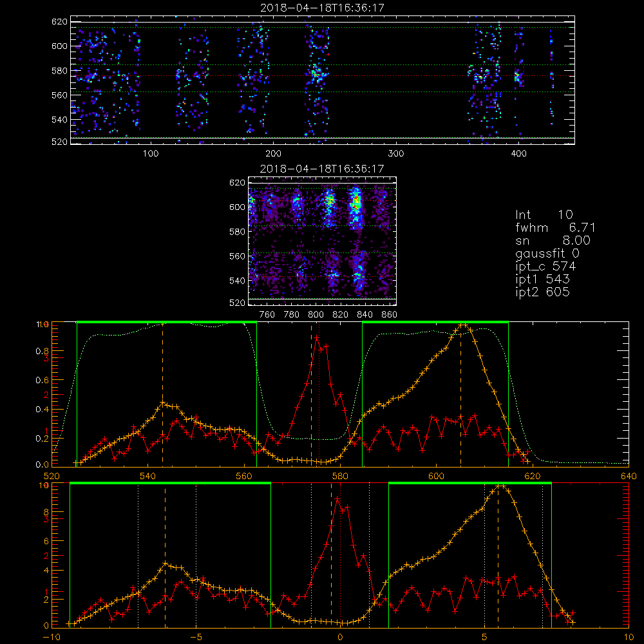
Task: Click x-axis label 580 of the upper profile plot
Action: pyautogui.click(x=340, y=477)
